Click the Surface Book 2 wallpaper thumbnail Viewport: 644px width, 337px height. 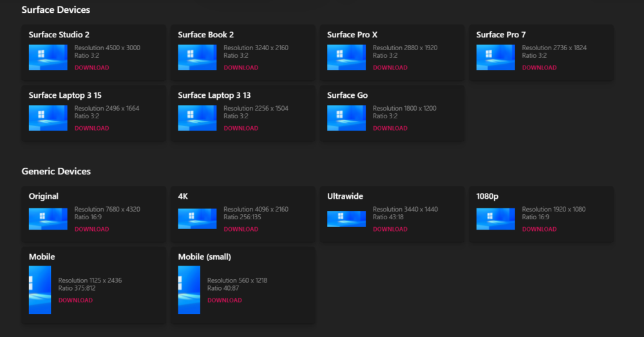pyautogui.click(x=197, y=57)
